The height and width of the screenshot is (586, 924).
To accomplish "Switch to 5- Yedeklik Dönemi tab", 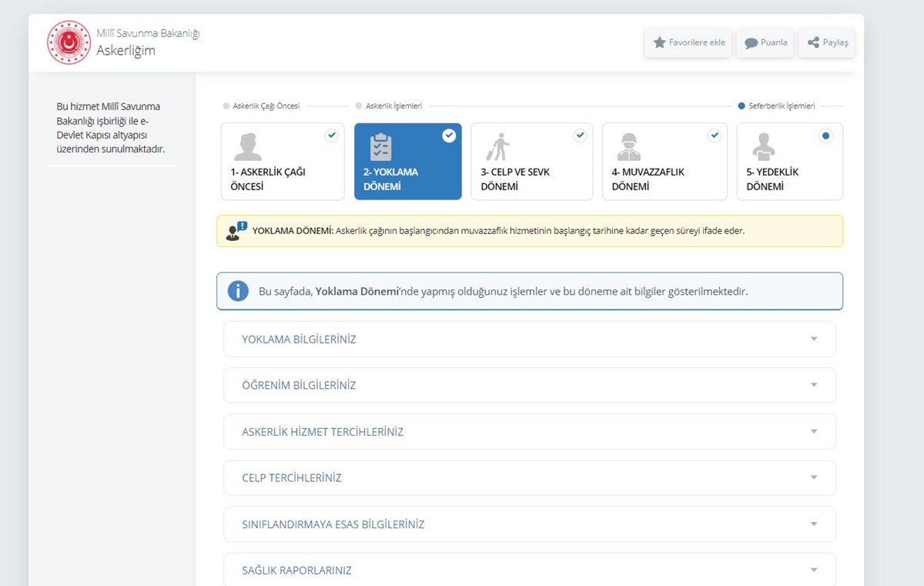I will coord(789,162).
